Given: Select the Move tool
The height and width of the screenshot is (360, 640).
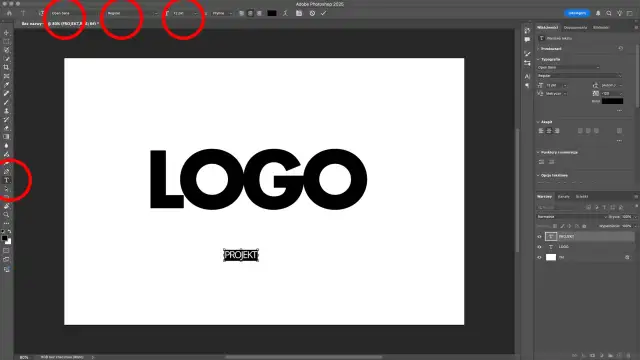Looking at the screenshot, I should pos(6,33).
